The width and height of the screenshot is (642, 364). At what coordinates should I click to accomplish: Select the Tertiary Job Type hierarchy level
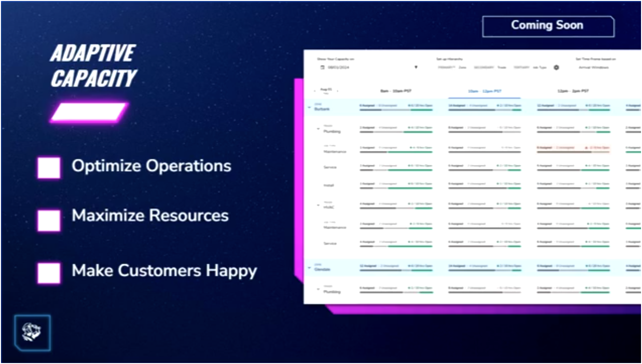530,67
